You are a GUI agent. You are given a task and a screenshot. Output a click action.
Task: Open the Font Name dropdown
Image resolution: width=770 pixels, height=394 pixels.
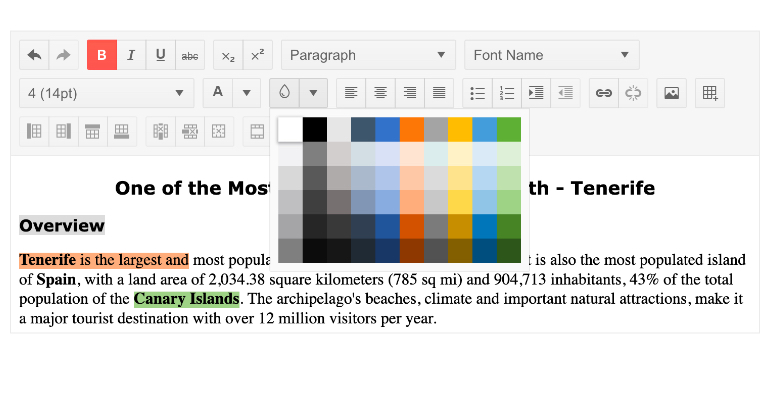pos(551,55)
